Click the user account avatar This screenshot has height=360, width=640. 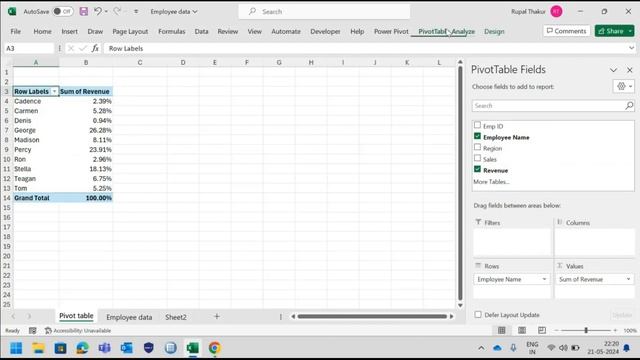pos(556,11)
